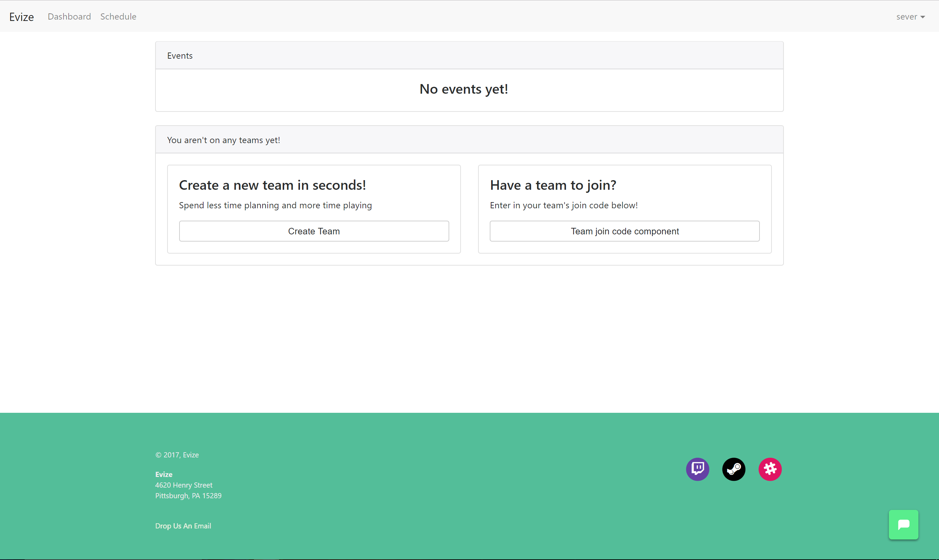The width and height of the screenshot is (939, 560).
Task: Click the pink Slack hash icon
Action: [769, 469]
